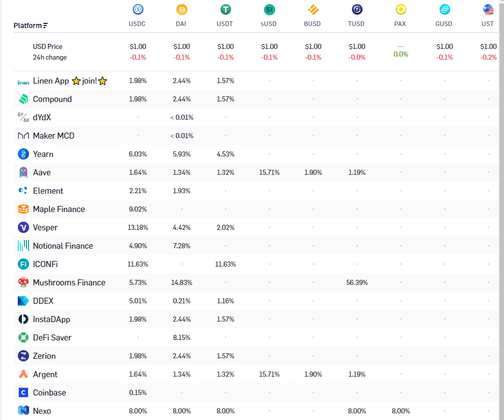Image resolution: width=504 pixels, height=420 pixels.
Task: Open the Element platform link
Action: (48, 191)
